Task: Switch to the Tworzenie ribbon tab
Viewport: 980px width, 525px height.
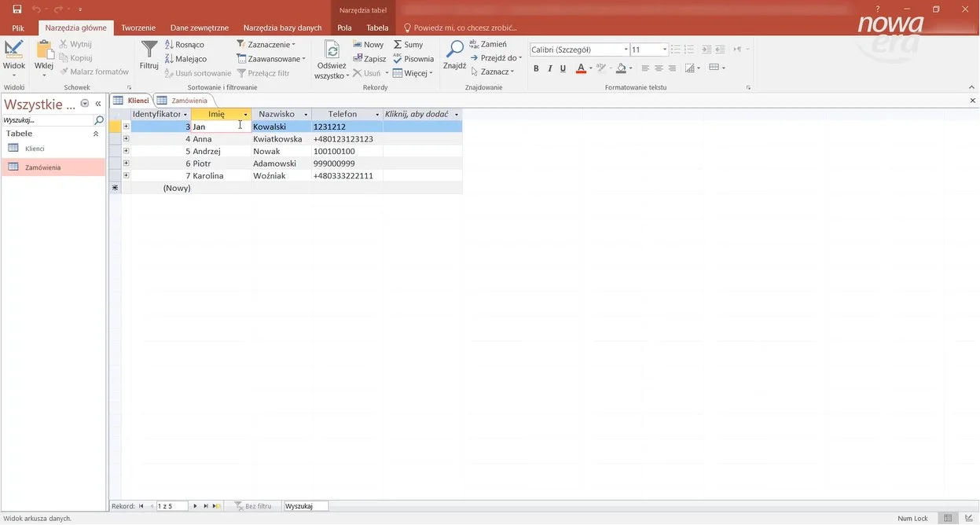Action: coord(138,28)
